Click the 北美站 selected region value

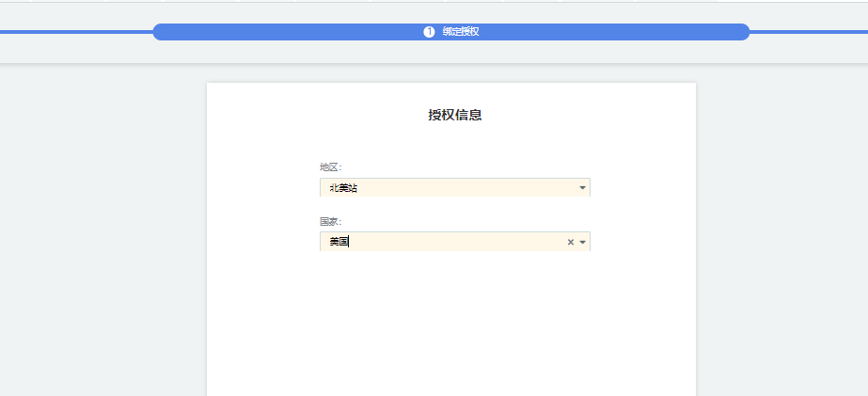click(x=343, y=188)
